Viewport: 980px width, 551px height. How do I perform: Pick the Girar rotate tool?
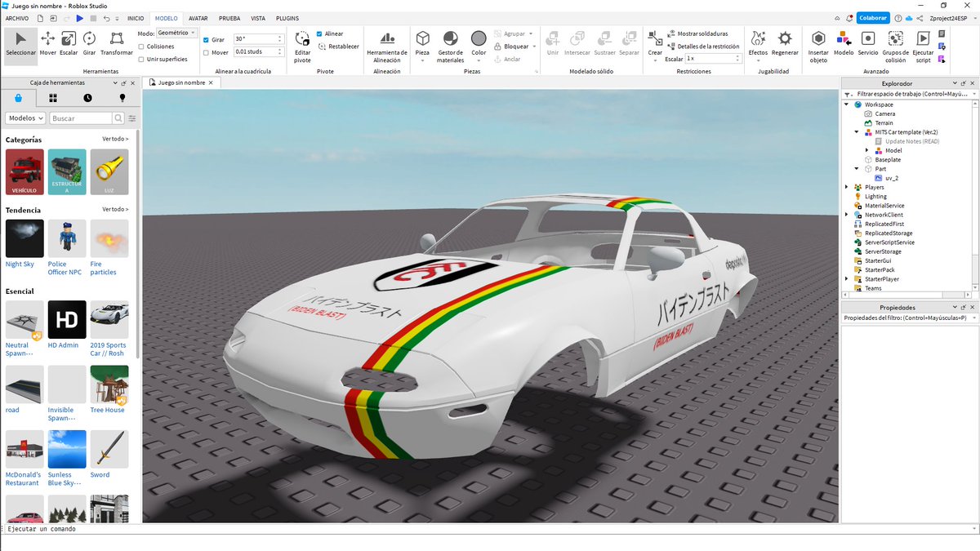click(89, 43)
